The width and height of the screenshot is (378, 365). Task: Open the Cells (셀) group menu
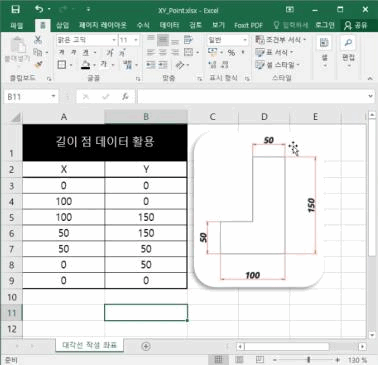tap(324, 51)
